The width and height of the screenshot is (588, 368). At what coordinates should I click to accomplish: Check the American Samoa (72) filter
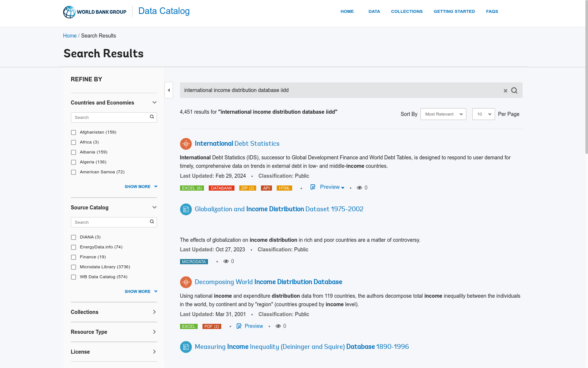73,172
